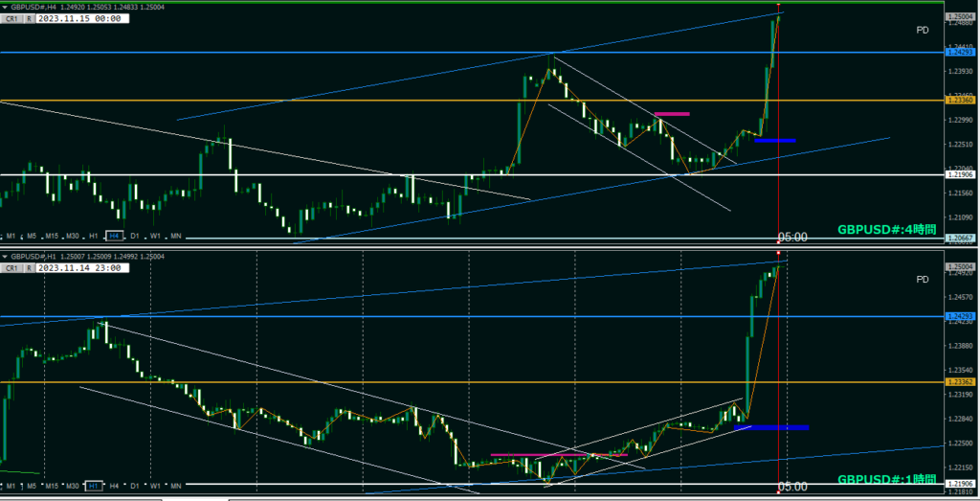Open triangle menu beside GBPUSD#,H1 title
The image size is (980, 501).
click(5, 257)
